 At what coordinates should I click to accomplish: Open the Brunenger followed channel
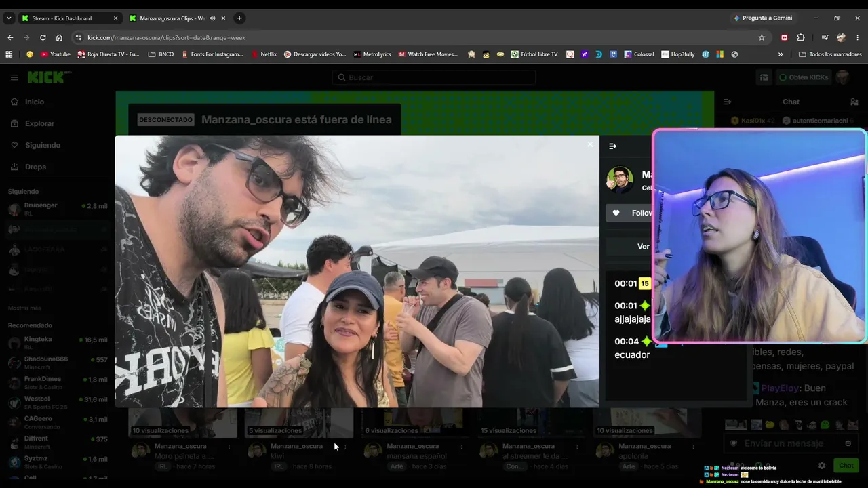point(57,209)
